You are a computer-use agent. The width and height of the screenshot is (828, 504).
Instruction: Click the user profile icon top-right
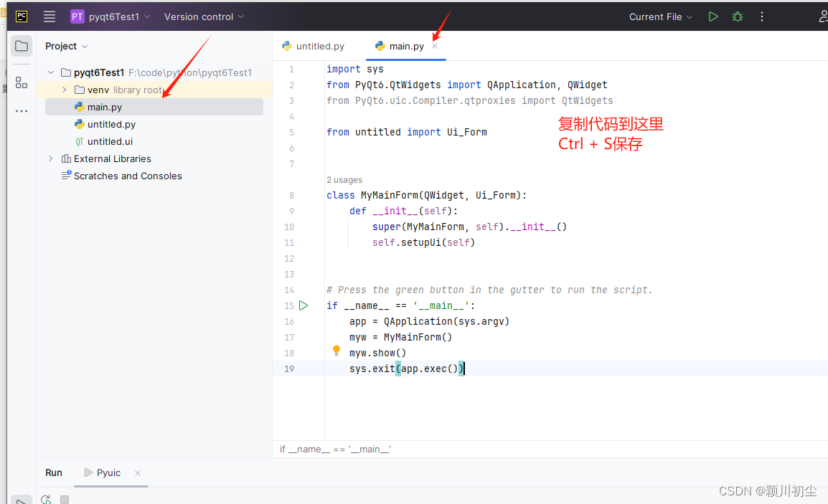(x=823, y=16)
